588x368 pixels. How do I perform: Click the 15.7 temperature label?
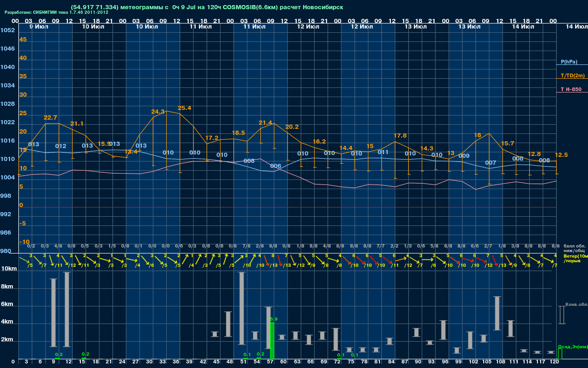[x=508, y=144]
